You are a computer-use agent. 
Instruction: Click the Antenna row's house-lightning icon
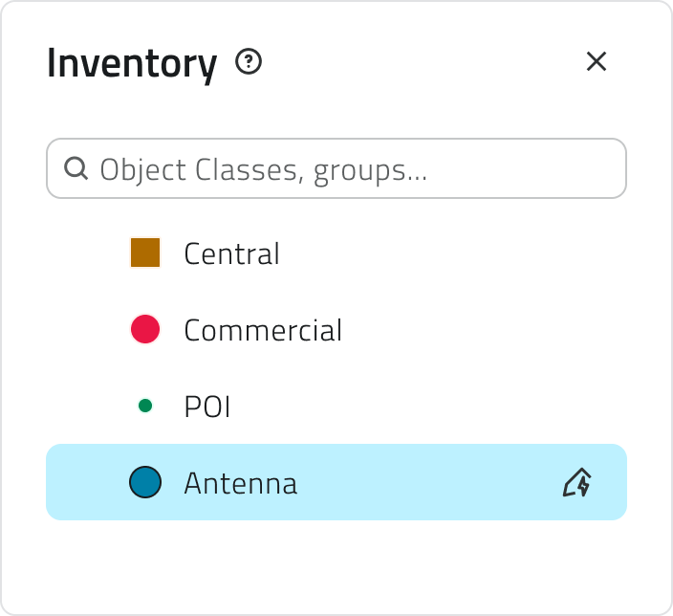coord(577,482)
